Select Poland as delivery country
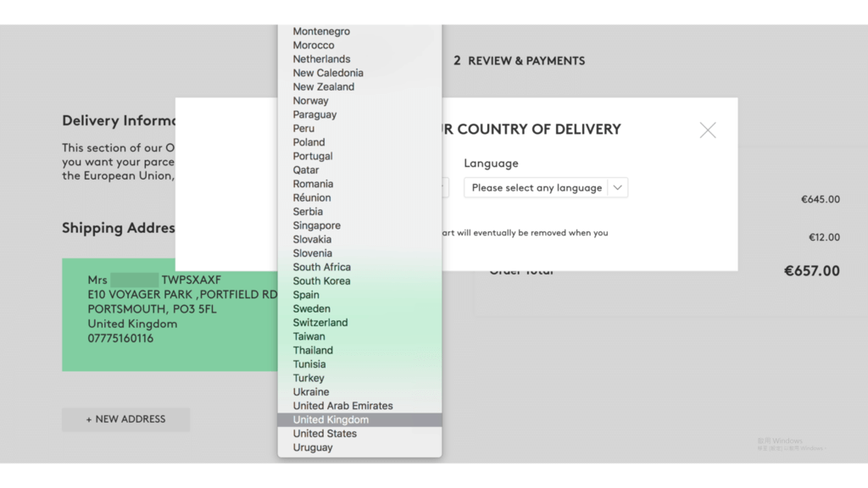Screen dimensions: 868x488 click(359, 142)
